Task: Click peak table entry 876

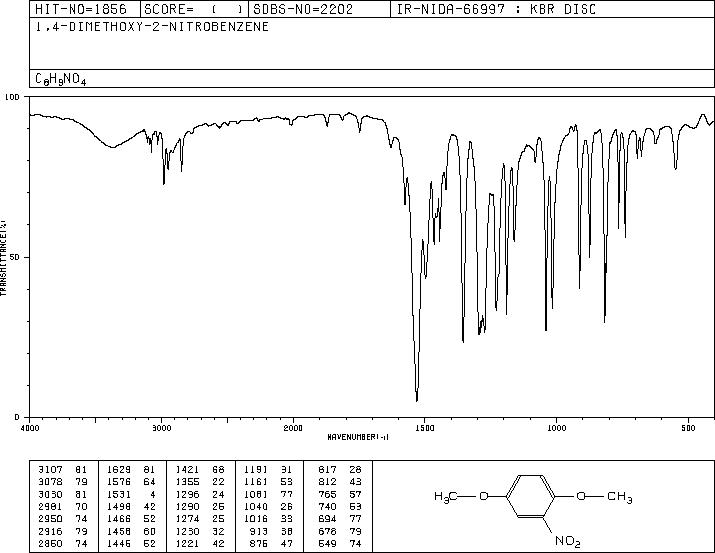Action: pyautogui.click(x=260, y=543)
